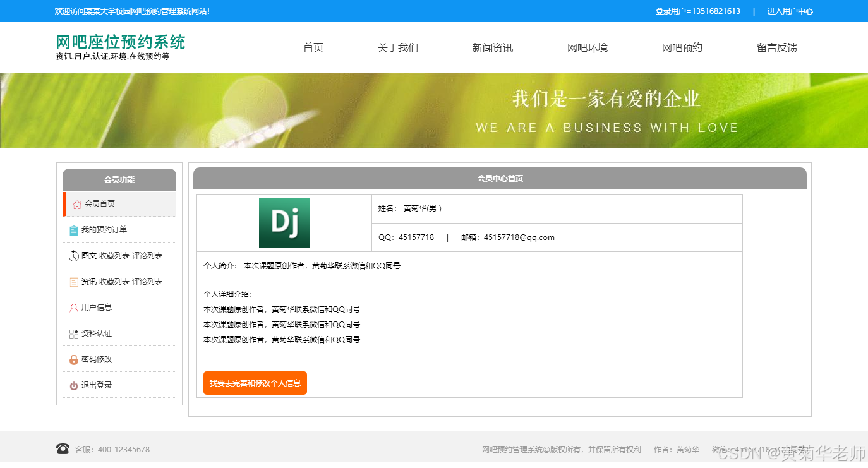Open the 网吧预约 navigation menu
The height and width of the screenshot is (468, 868).
pyautogui.click(x=682, y=47)
